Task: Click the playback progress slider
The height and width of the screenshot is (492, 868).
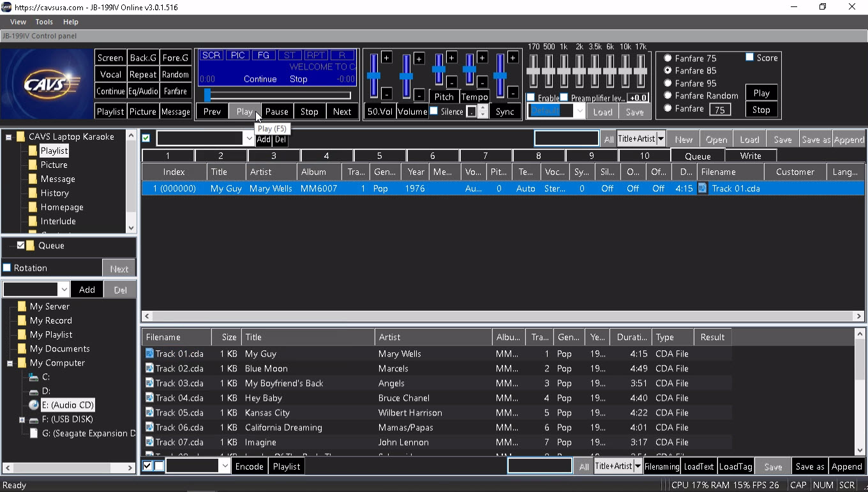Action: point(276,95)
